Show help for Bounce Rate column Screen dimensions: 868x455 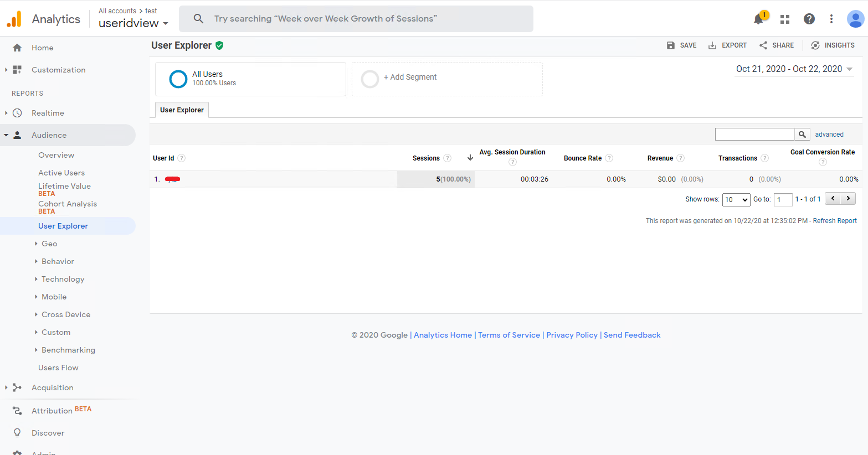pos(609,158)
